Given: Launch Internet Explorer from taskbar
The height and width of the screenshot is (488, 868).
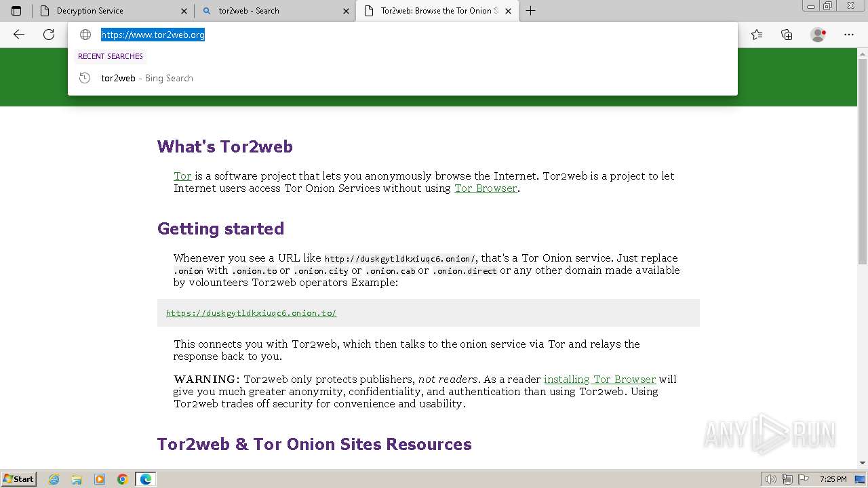Looking at the screenshot, I should click(54, 479).
